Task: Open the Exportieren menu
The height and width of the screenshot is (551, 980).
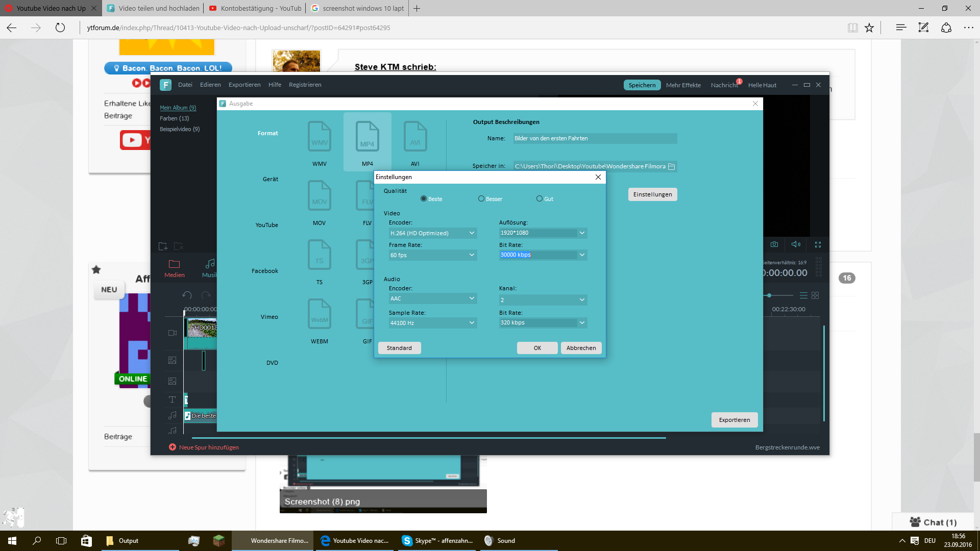Action: pos(244,85)
